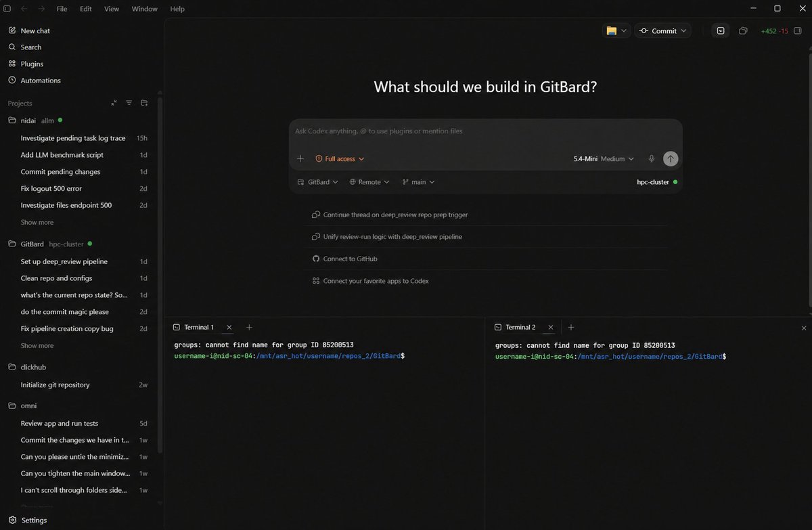
Task: Click the Commit button
Action: (658, 30)
